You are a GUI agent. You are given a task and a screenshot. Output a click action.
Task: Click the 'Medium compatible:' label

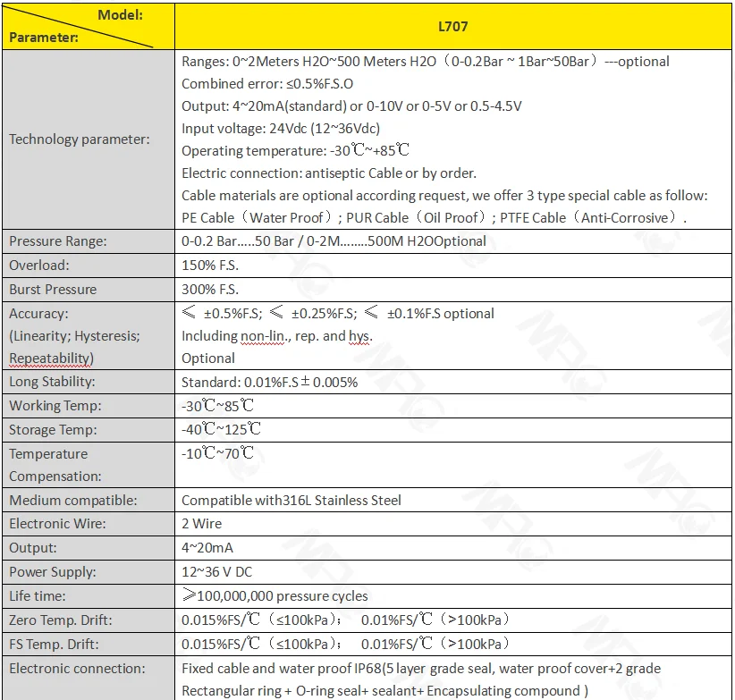point(72,501)
